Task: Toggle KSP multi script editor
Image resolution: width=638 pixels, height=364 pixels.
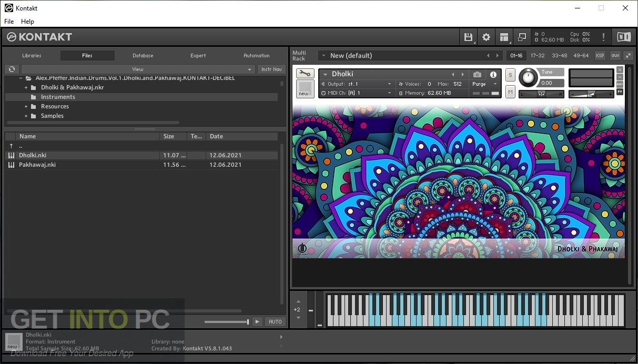Action: (600, 55)
